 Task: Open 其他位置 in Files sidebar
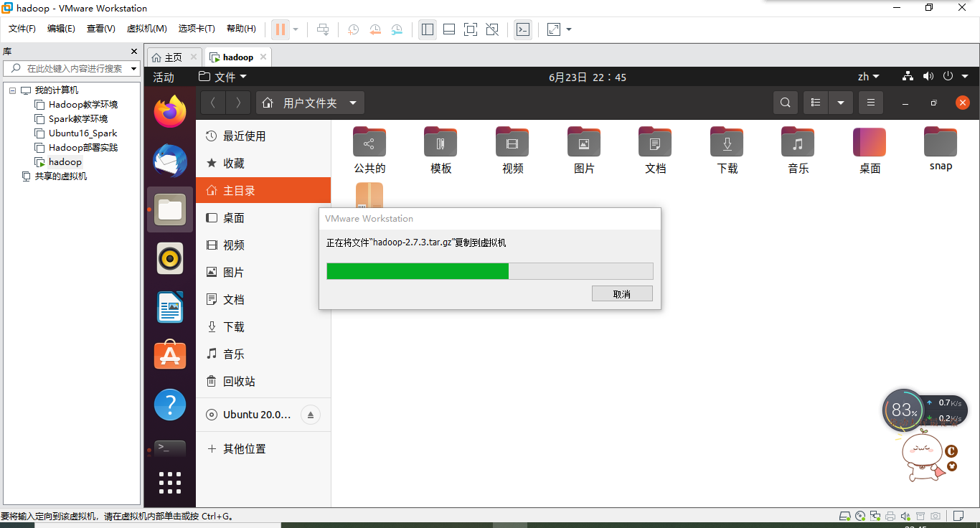click(263, 449)
